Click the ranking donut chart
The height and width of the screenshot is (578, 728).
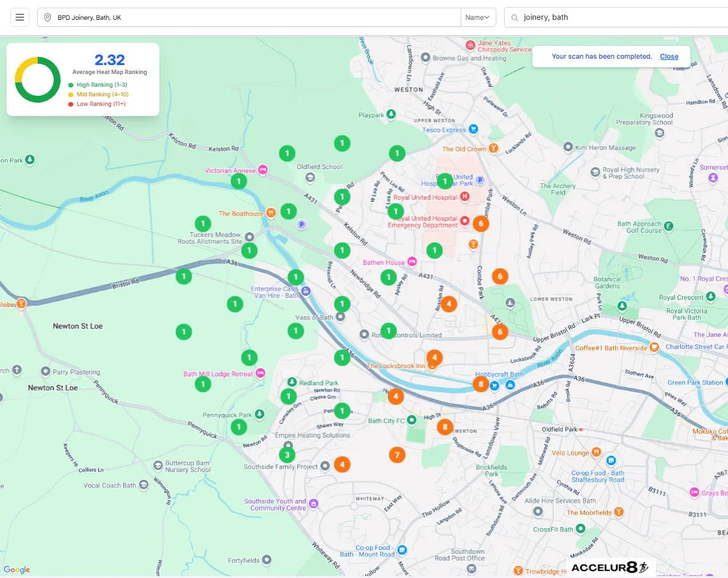coord(38,79)
